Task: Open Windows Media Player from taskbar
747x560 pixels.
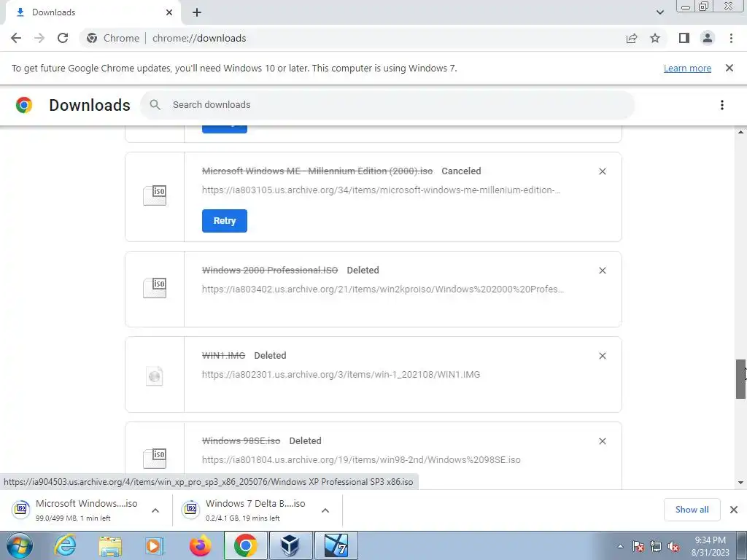Action: pyautogui.click(x=155, y=545)
